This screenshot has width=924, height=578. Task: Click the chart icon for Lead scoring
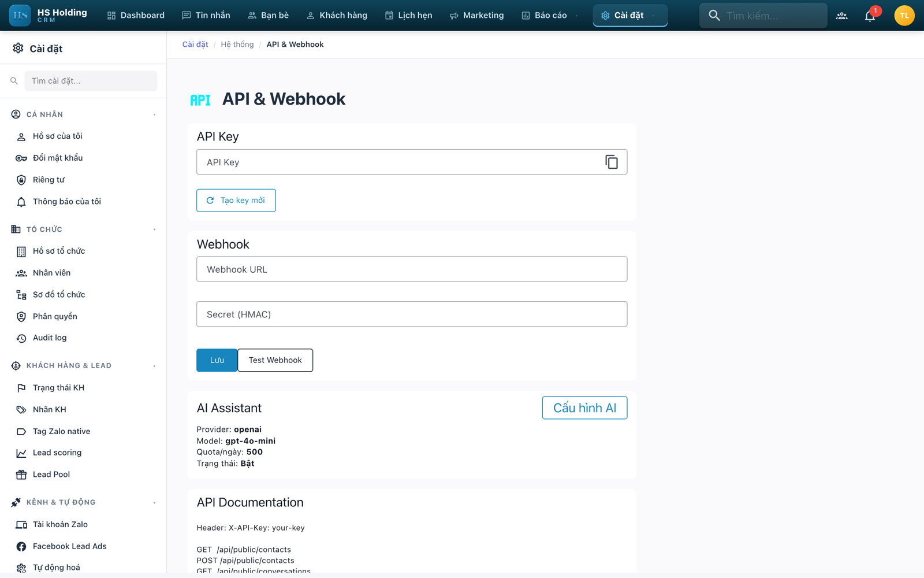click(21, 453)
